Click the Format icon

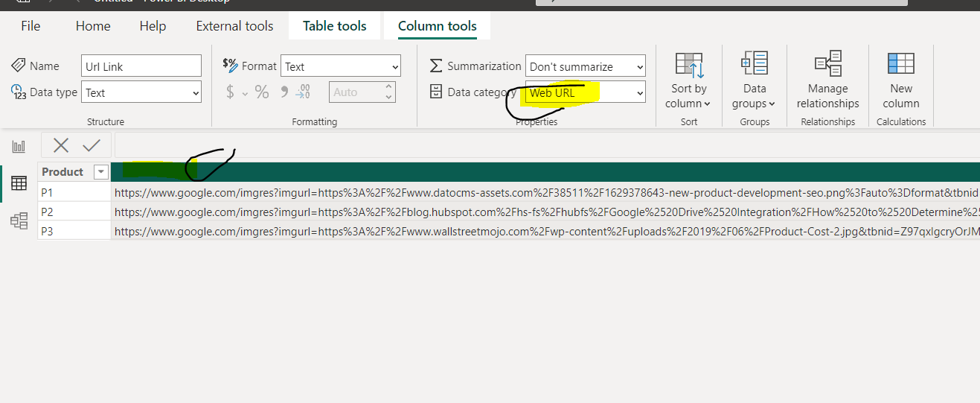[230, 66]
